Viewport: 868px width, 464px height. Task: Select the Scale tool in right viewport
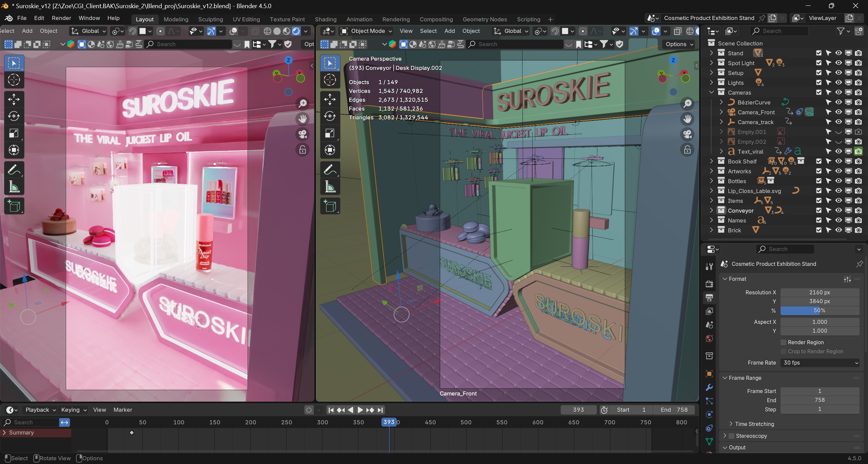click(x=330, y=133)
